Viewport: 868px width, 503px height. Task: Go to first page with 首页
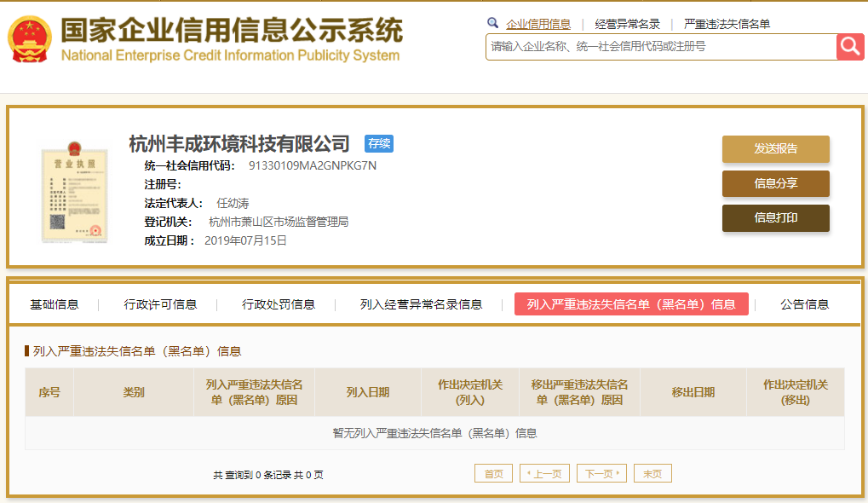pos(493,474)
